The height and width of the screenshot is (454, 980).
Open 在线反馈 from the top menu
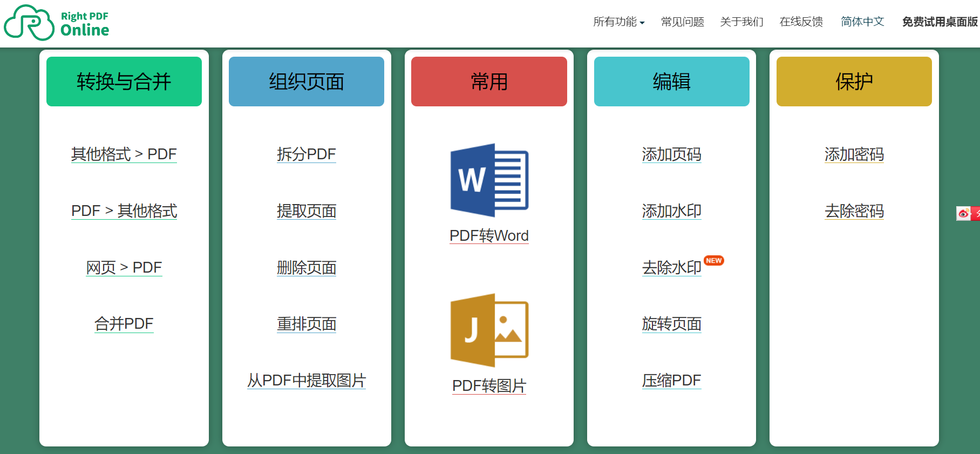(x=801, y=22)
